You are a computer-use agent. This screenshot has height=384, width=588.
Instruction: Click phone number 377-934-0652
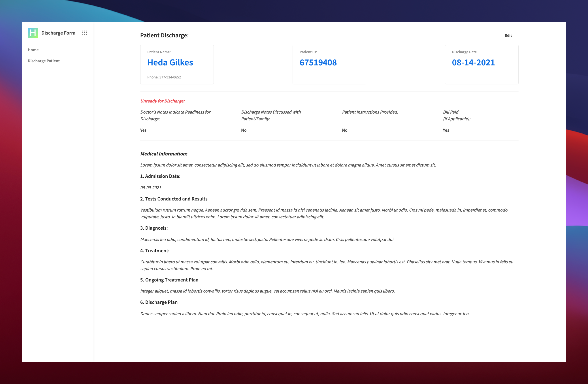coord(170,77)
